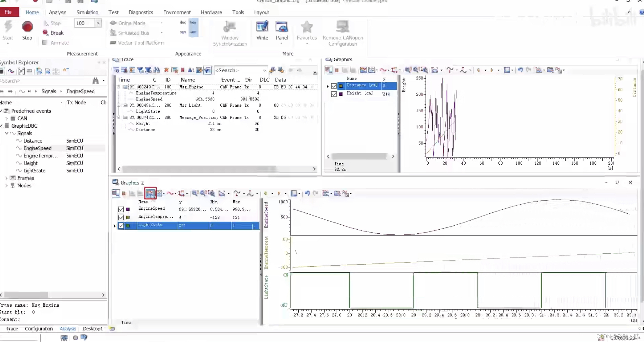Image resolution: width=644 pixels, height=342 pixels.
Task: Toggle LightState checkbox in Graphics 2
Action: [x=121, y=226]
